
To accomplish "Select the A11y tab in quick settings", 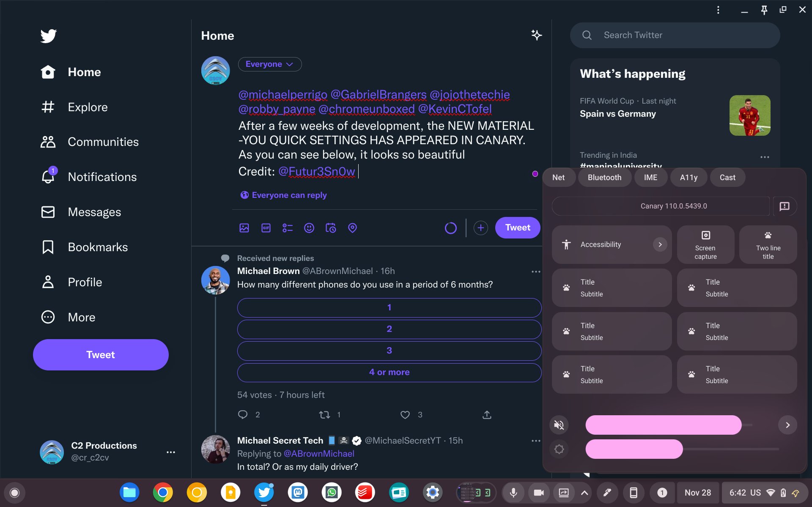I will point(689,178).
